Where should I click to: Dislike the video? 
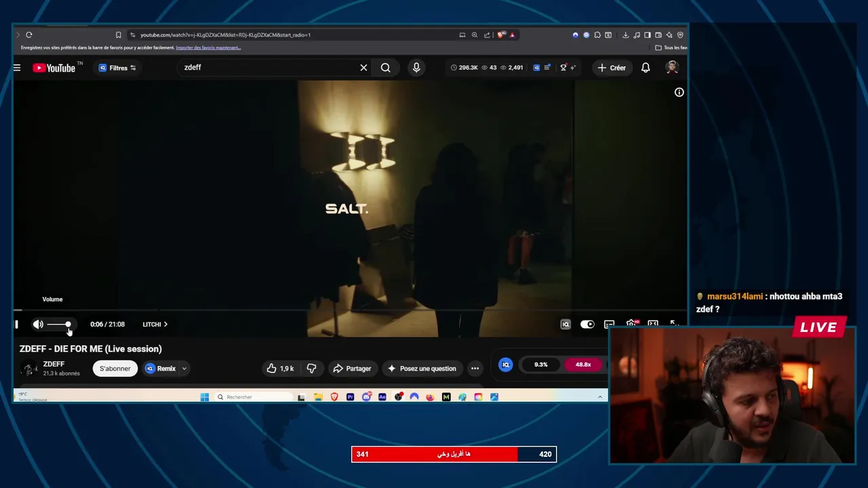pos(311,369)
